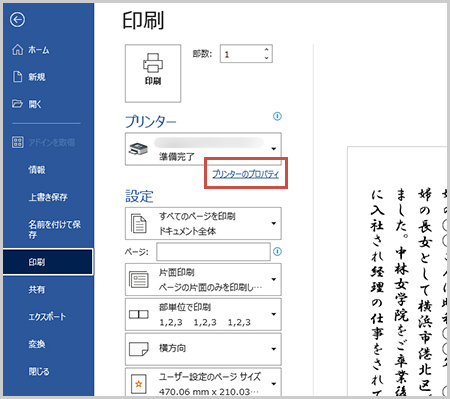Click the ページ range input field
Screen dimensions: 450x399
point(213,252)
